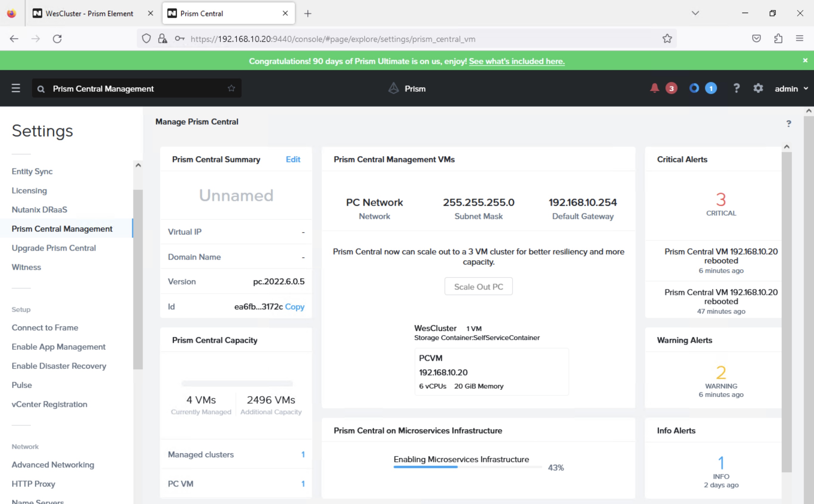Open the list all tabs chevron
The image size is (814, 504).
click(x=695, y=13)
